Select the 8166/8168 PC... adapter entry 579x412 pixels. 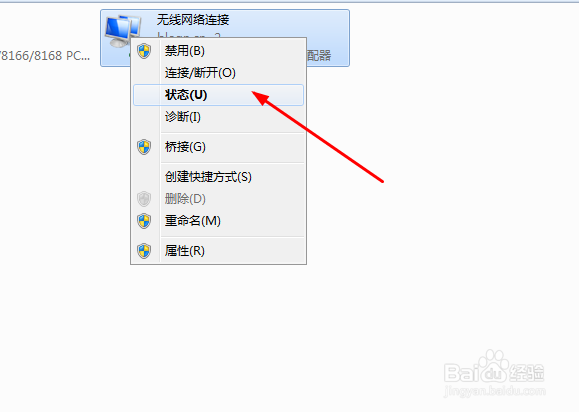point(45,56)
